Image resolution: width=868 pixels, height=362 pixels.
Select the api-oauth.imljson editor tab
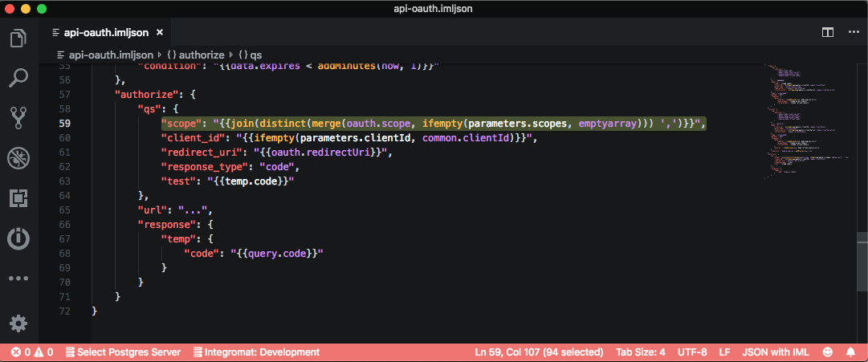pyautogui.click(x=106, y=33)
